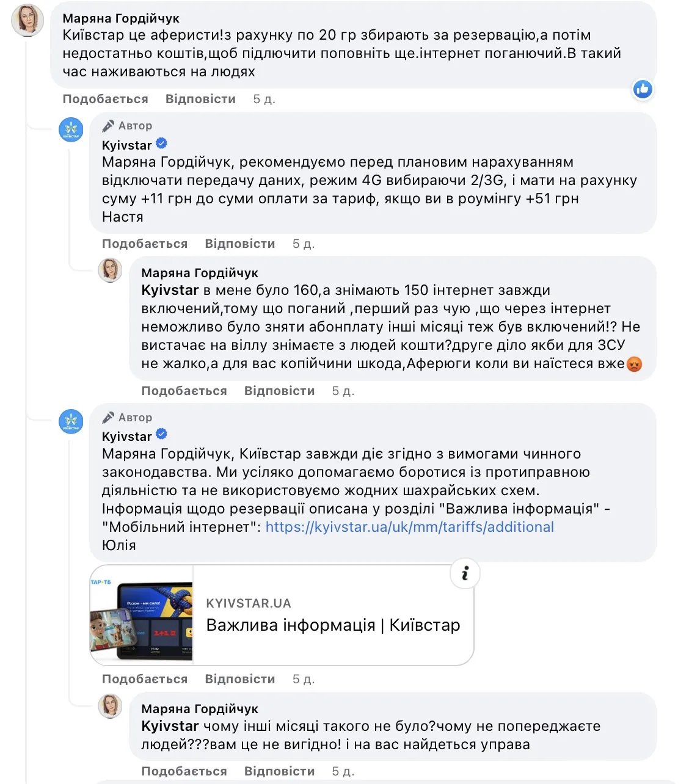
Task: Reply to the Kyivstar comment signed Настя
Action: 239,244
